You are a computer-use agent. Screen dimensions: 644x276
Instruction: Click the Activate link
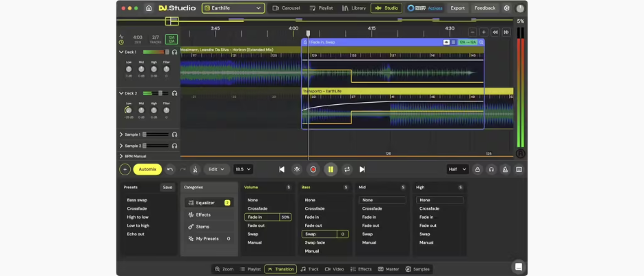click(435, 8)
